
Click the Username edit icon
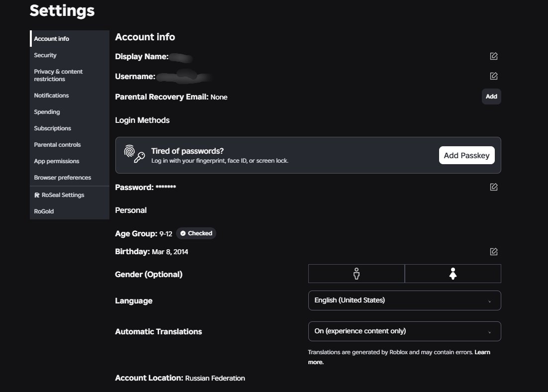point(493,76)
